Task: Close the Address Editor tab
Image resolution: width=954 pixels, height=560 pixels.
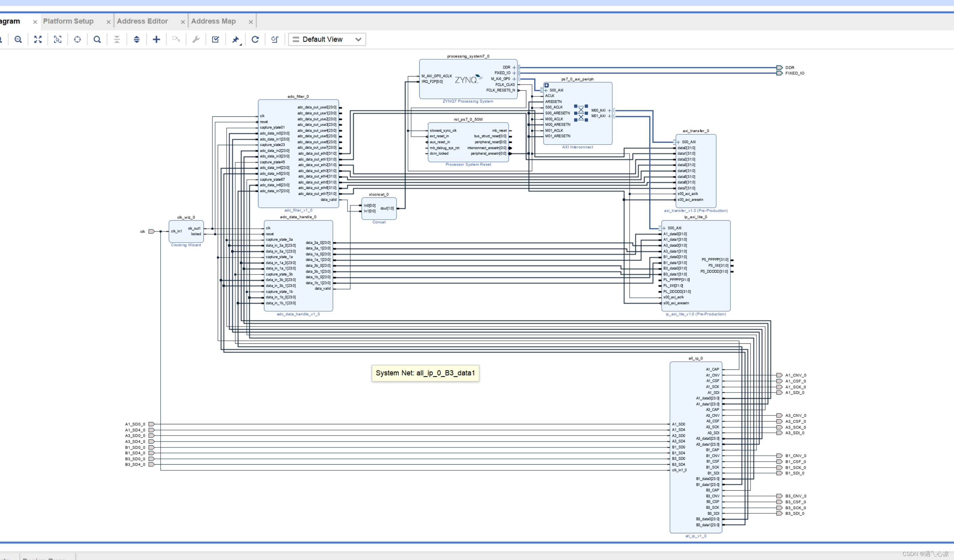Action: [183, 22]
